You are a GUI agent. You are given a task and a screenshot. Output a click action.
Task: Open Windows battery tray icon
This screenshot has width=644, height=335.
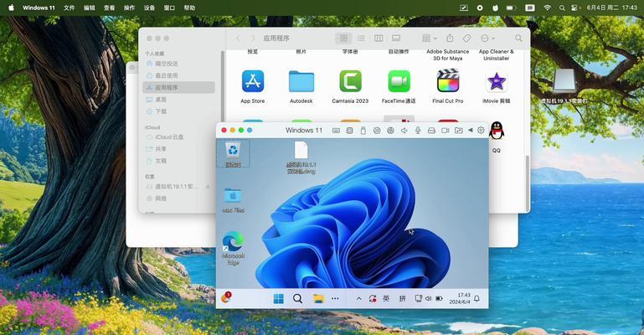coord(439,298)
